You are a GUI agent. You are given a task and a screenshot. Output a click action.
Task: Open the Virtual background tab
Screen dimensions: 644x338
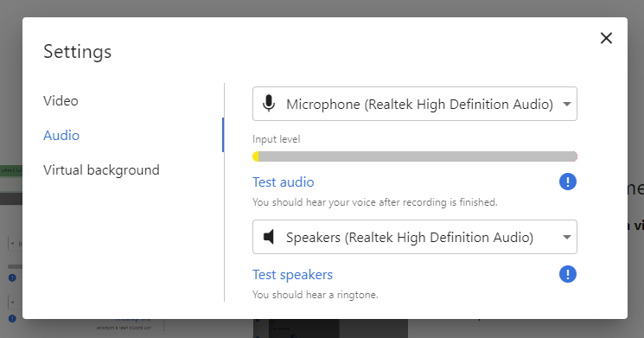101,169
